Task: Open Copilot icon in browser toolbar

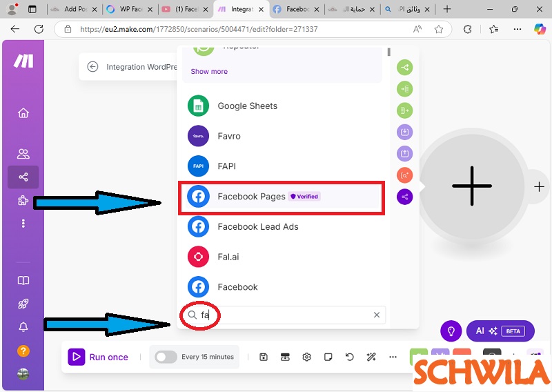Action: coord(540,29)
